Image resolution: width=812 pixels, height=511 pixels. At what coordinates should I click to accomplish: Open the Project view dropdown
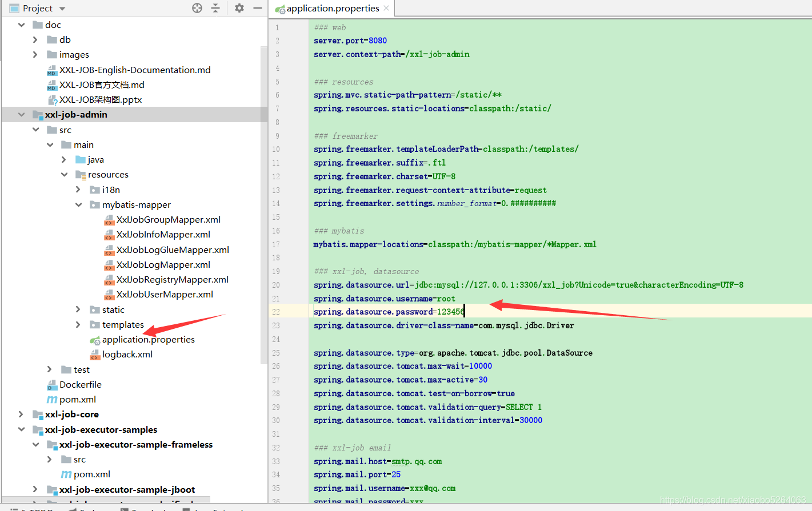[62, 9]
